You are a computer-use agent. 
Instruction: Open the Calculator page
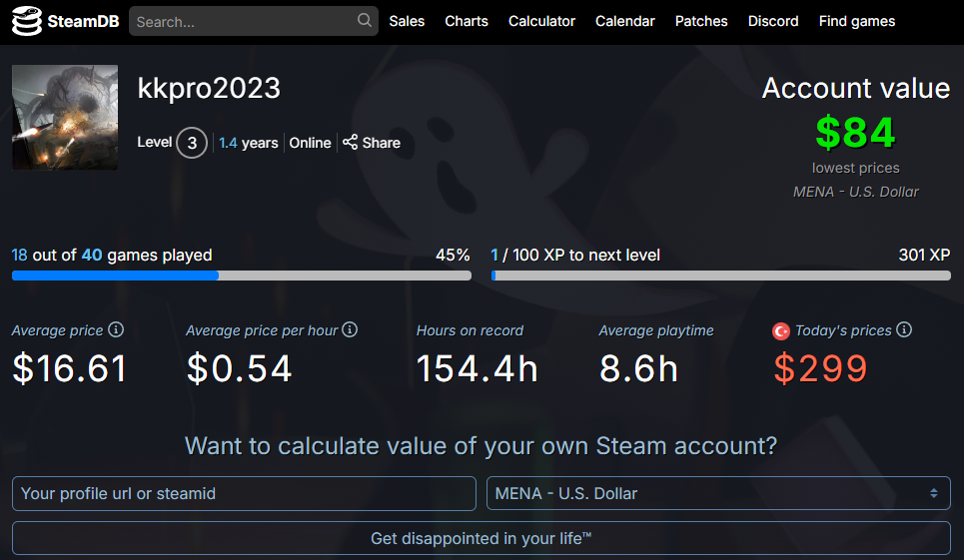(541, 21)
